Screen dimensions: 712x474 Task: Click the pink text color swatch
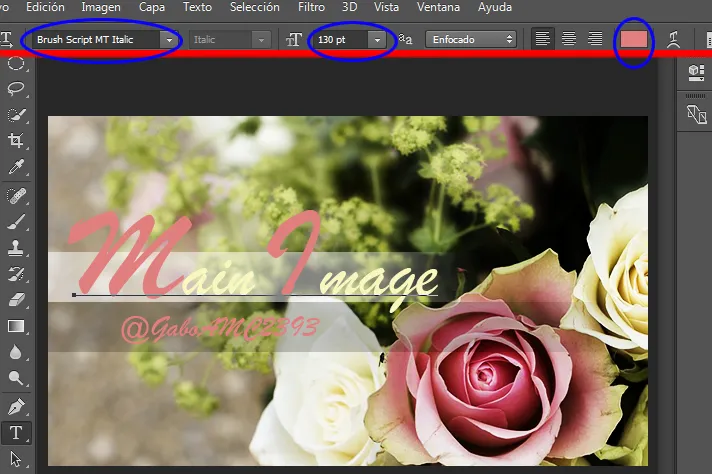(x=633, y=40)
